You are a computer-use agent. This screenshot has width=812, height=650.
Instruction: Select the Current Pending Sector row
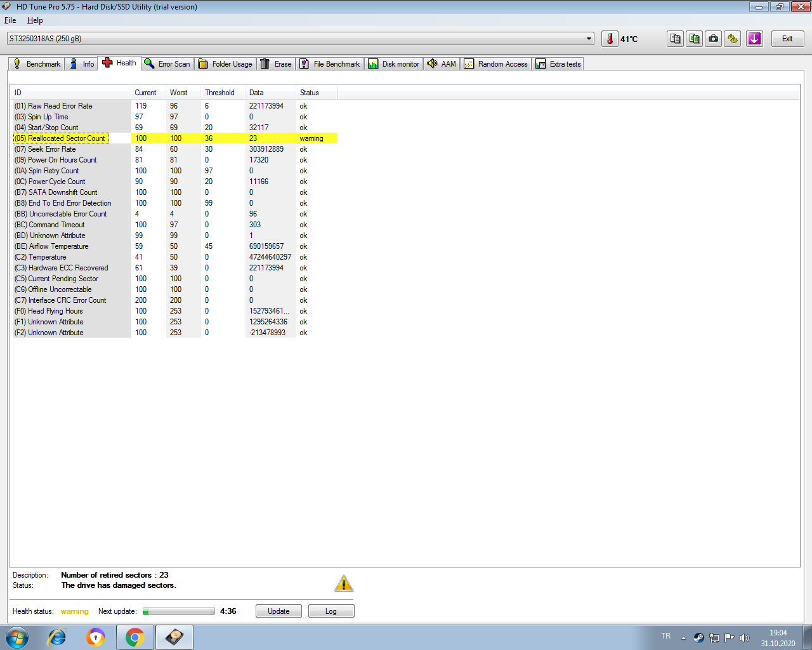click(x=175, y=279)
